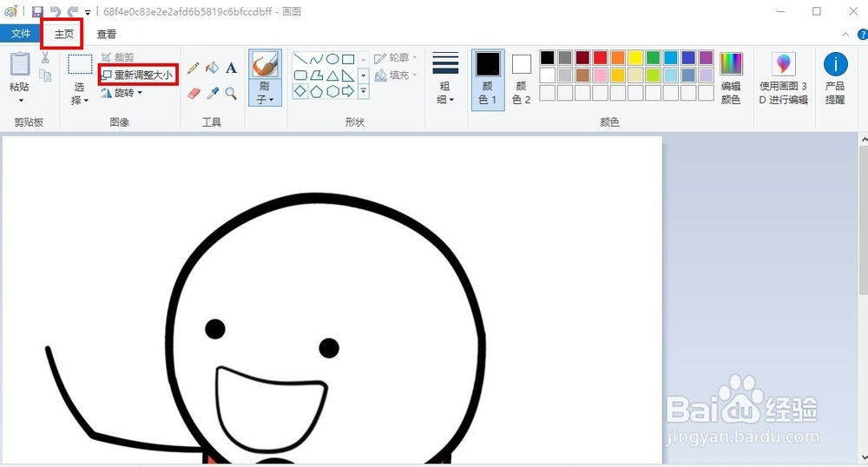This screenshot has width=868, height=467.
Task: Click the Cut scissors icon
Action: (x=45, y=57)
